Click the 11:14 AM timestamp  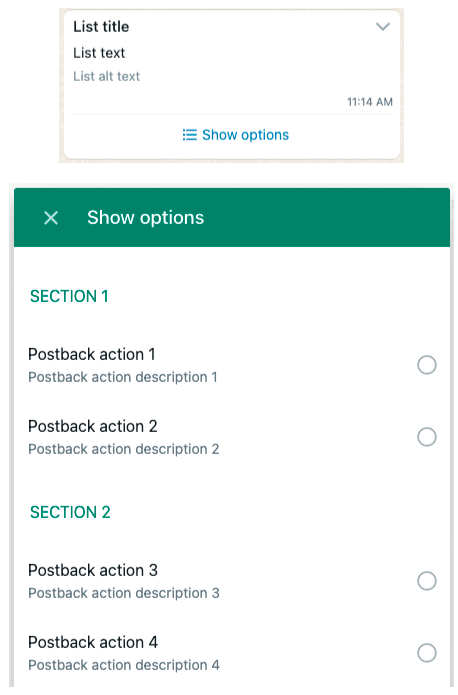[370, 102]
